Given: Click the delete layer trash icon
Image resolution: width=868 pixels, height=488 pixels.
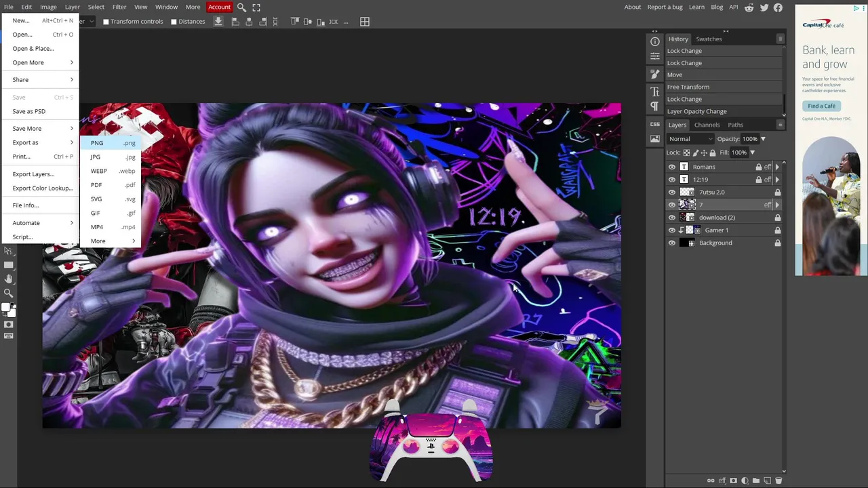Looking at the screenshot, I should (x=778, y=481).
